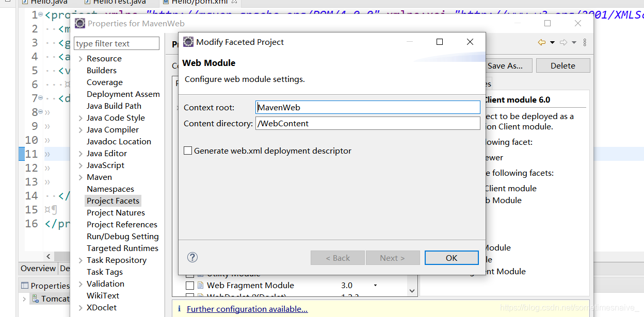
Task: Open Web Fragment Module version dropdown
Action: [375, 285]
